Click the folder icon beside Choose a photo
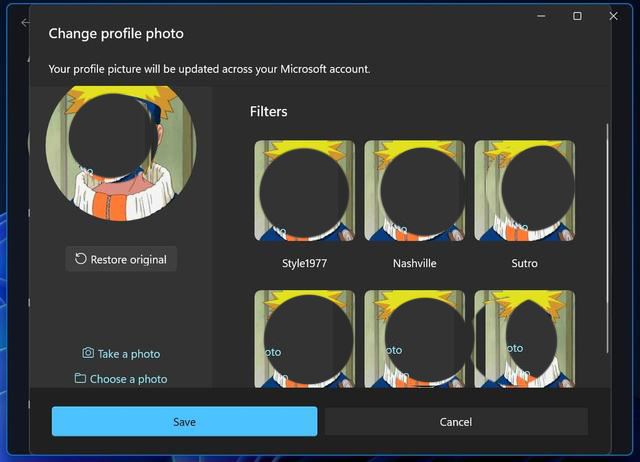The width and height of the screenshot is (640, 462). [80, 378]
